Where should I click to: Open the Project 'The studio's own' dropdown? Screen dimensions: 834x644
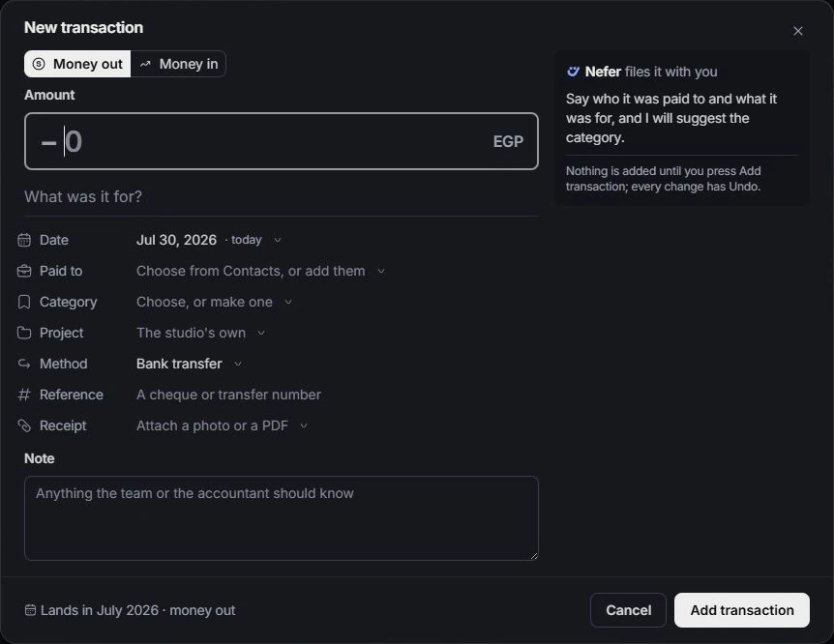tap(200, 333)
